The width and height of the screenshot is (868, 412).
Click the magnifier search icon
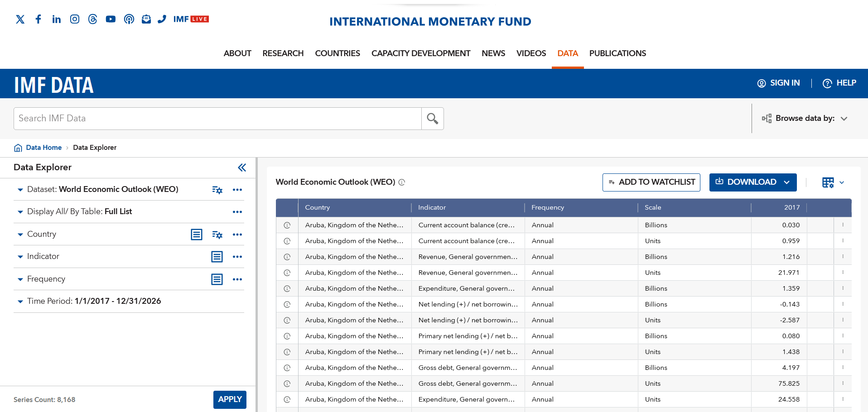(x=432, y=119)
